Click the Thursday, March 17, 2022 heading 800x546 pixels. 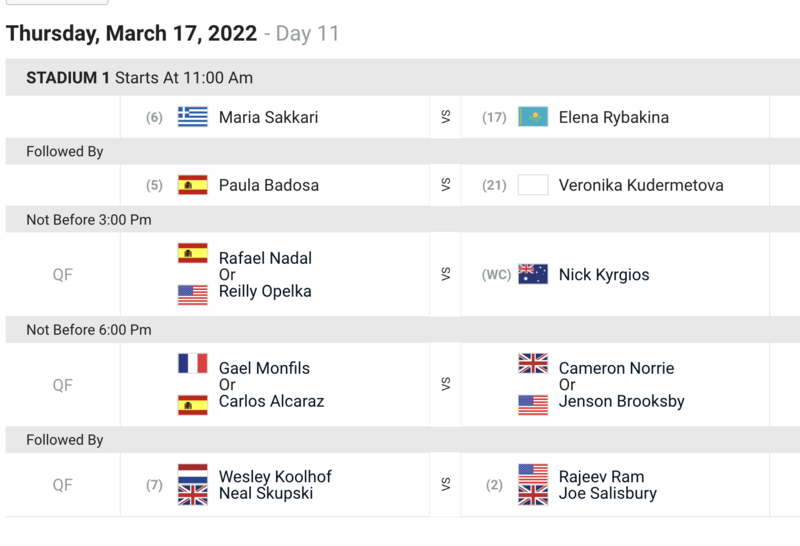(x=132, y=34)
